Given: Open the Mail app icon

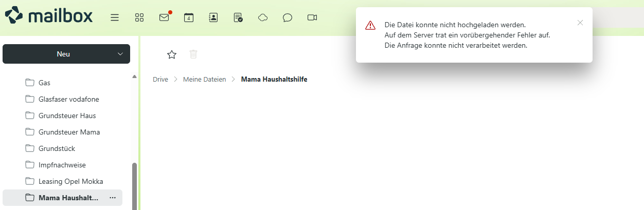Looking at the screenshot, I should coord(164,17).
